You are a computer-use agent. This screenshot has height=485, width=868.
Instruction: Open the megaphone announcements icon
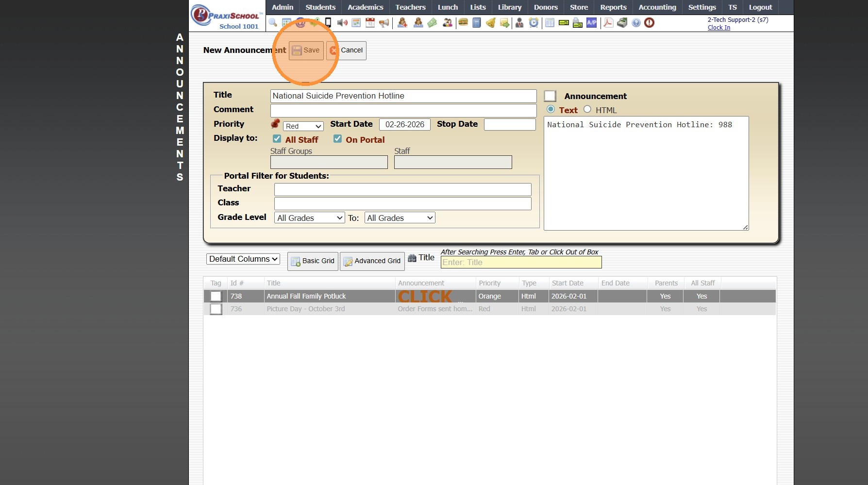click(384, 22)
